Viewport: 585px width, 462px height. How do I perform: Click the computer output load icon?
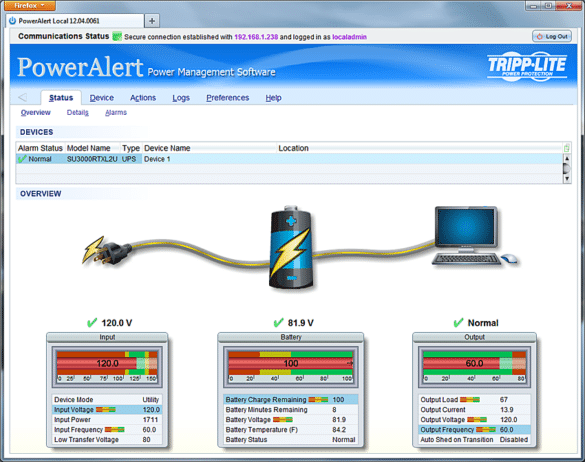click(x=474, y=236)
